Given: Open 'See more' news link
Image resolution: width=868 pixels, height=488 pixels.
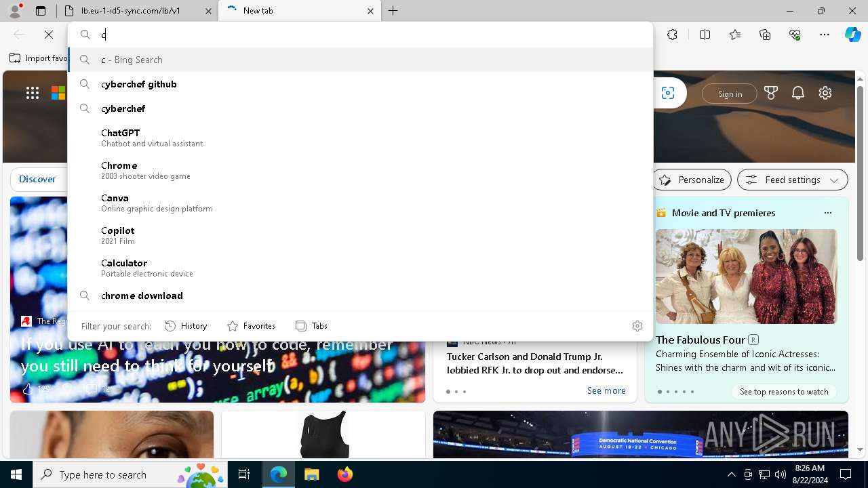Looking at the screenshot, I should click(x=606, y=390).
